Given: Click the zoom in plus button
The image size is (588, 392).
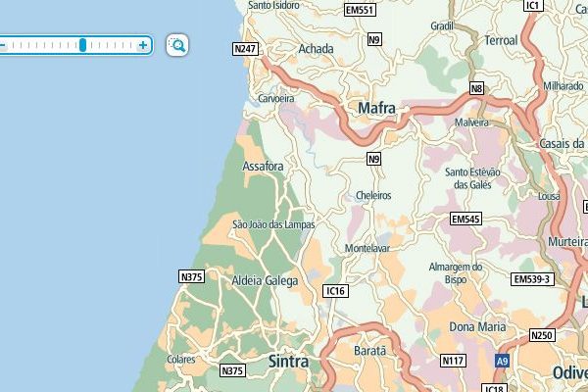Looking at the screenshot, I should 143,45.
